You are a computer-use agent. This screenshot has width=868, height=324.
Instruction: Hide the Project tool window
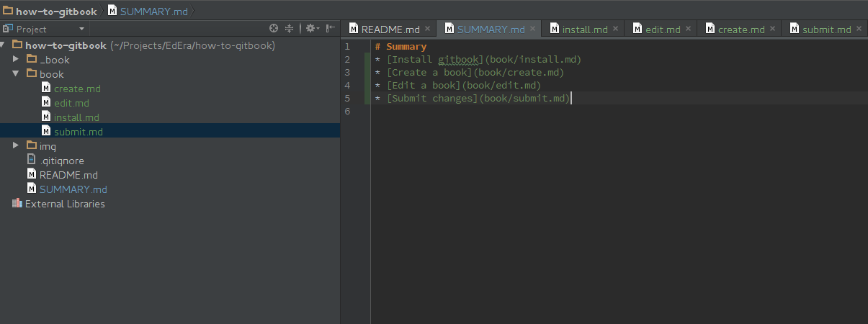tap(330, 29)
